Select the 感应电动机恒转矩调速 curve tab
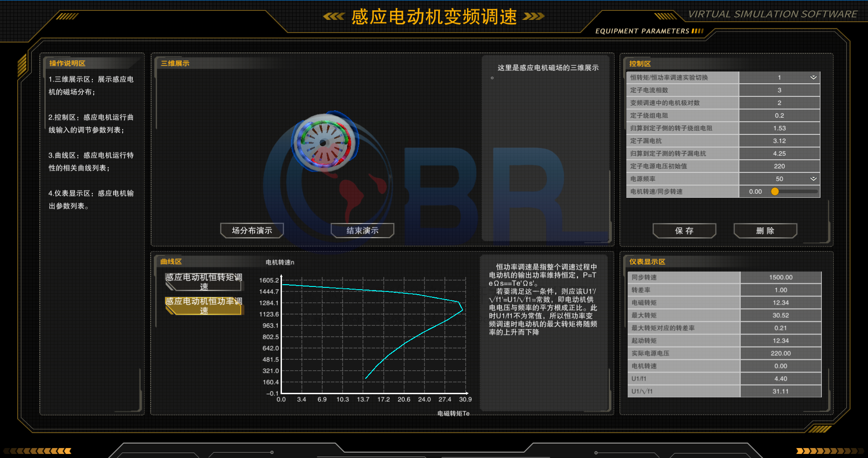 pos(204,281)
